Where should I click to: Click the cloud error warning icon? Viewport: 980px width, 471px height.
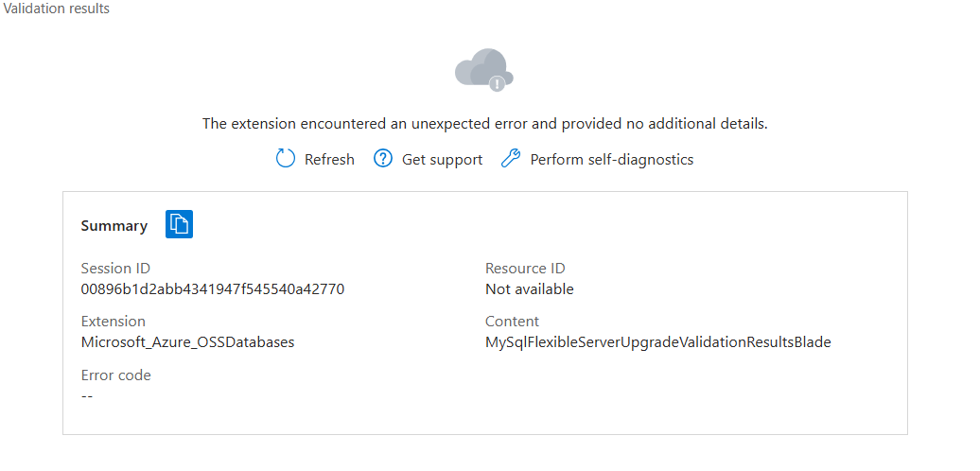(x=484, y=69)
